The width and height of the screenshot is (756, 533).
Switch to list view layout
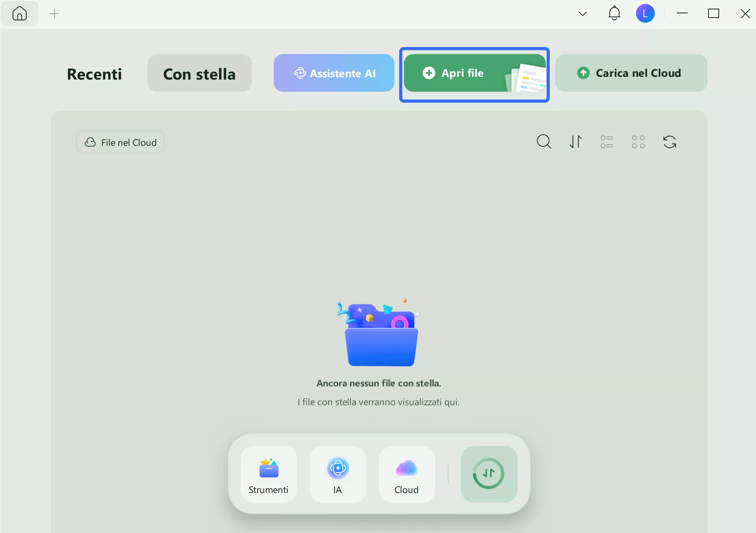click(607, 142)
